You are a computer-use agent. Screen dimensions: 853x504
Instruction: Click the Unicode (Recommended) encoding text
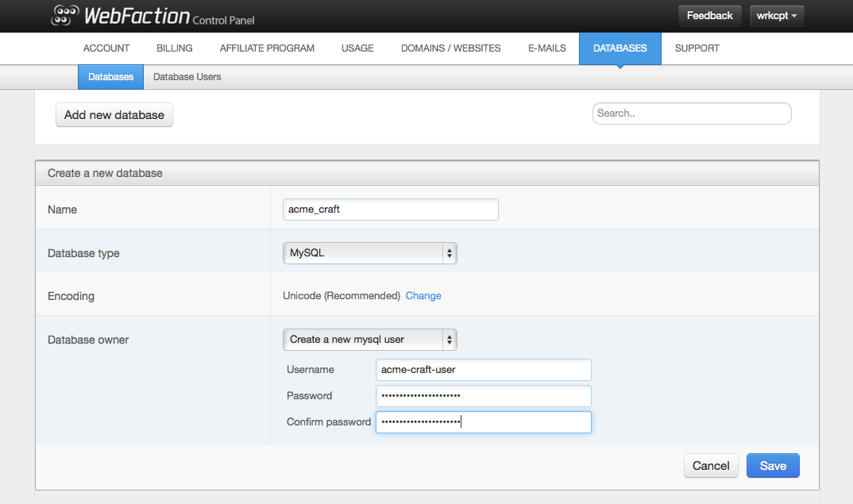point(341,296)
